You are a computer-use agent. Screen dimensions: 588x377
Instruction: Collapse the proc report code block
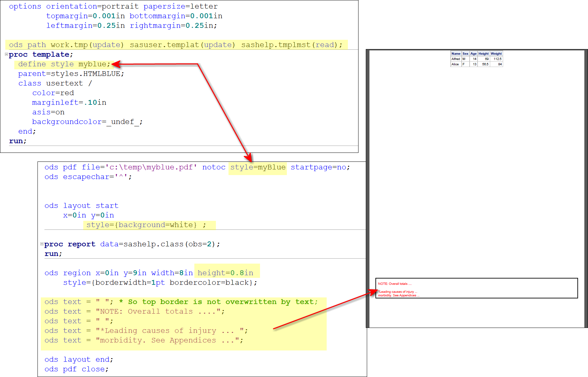pyautogui.click(x=42, y=244)
